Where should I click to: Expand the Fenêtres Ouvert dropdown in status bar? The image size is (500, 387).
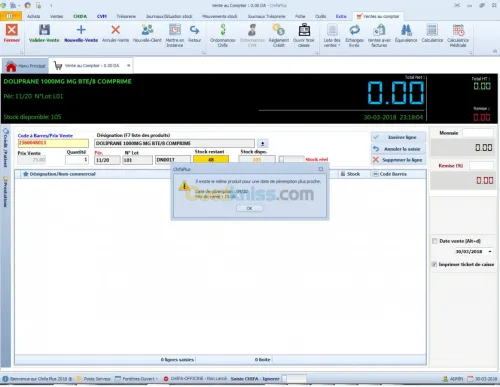click(x=138, y=379)
